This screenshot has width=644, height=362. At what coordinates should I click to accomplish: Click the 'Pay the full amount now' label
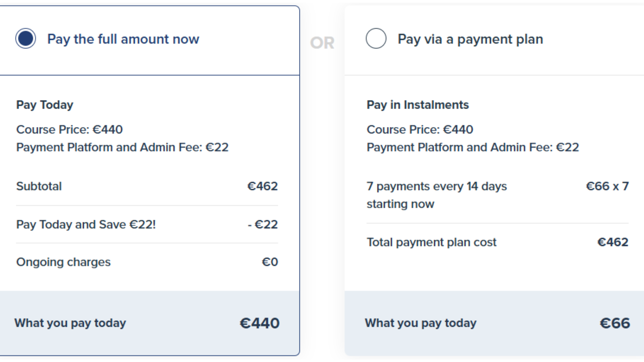123,39
